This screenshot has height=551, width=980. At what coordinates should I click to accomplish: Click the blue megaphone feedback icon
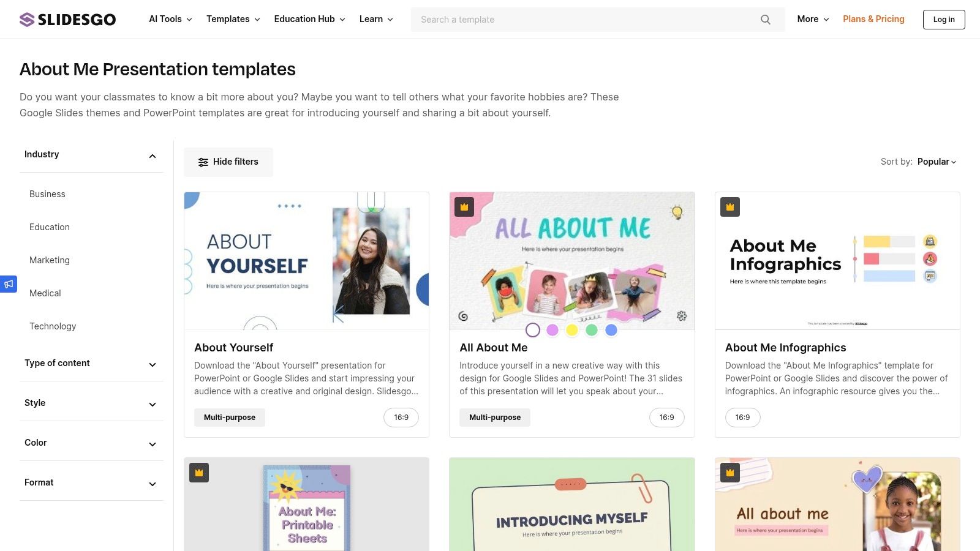(x=9, y=284)
